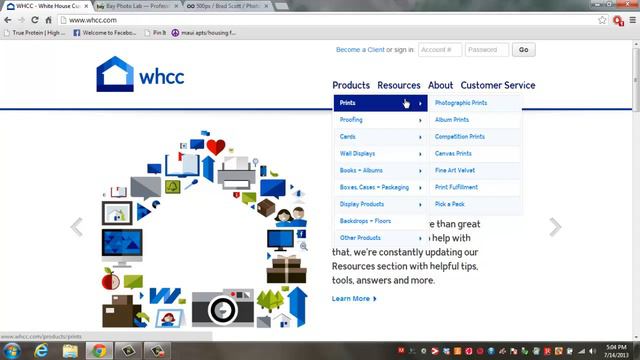The height and width of the screenshot is (360, 640).
Task: Click the volume speaker tray icon
Action: (x=592, y=351)
